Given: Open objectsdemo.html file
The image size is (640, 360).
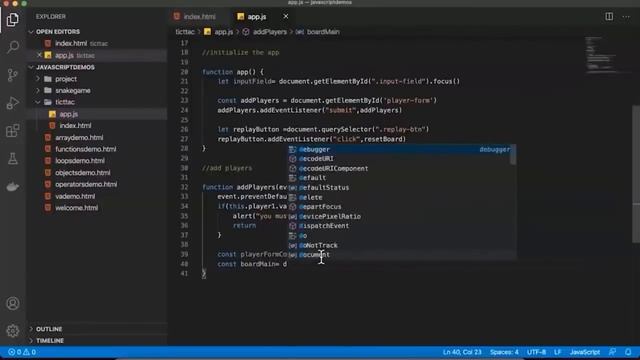Looking at the screenshot, I should click(x=82, y=173).
